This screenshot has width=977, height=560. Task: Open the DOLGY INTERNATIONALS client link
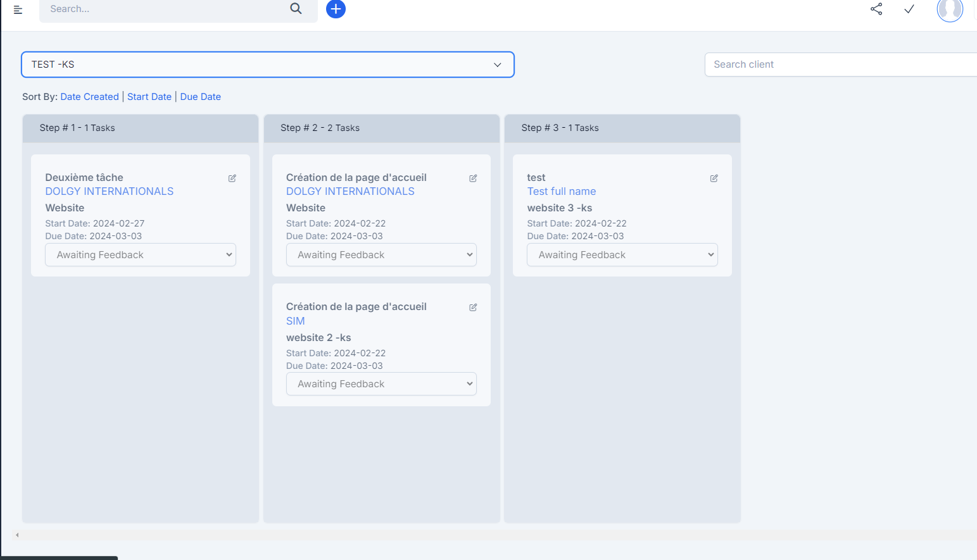(x=109, y=191)
